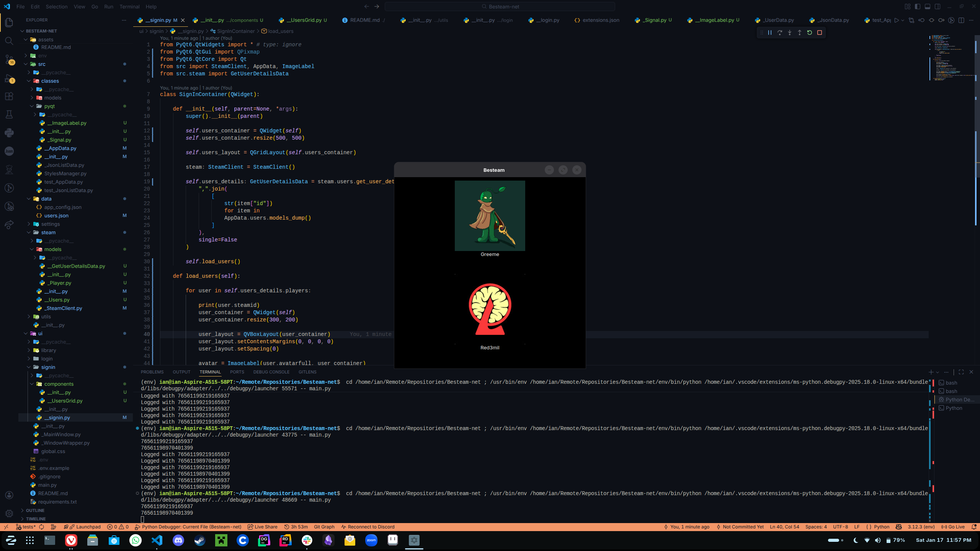Toggle the primary sidebar visibility
980x551 pixels.
(918, 7)
